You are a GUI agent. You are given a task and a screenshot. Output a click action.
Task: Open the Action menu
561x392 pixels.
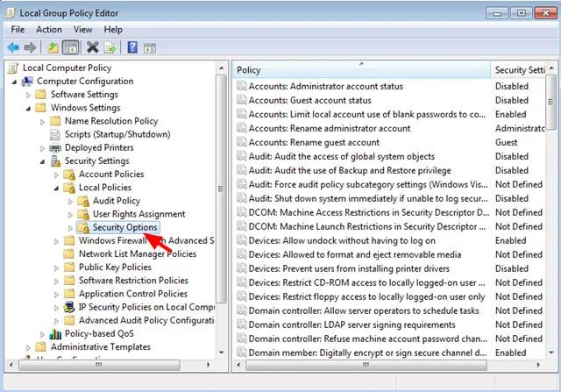tap(49, 29)
